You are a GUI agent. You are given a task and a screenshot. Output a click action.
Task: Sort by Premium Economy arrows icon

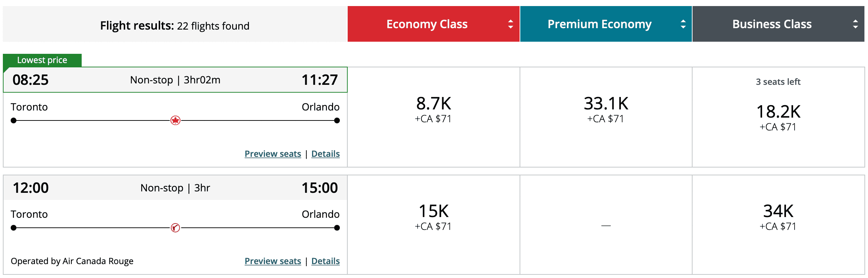683,24
